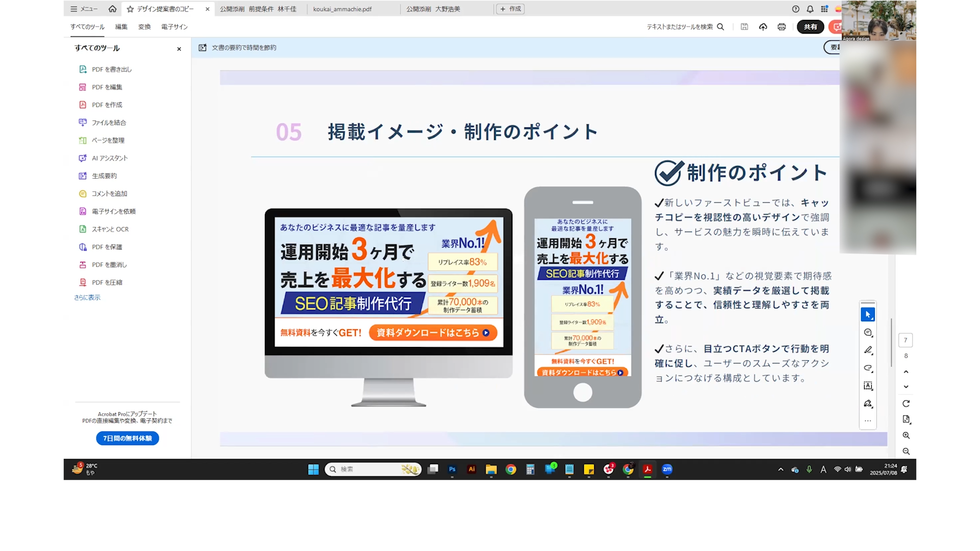This screenshot has width=980, height=551.
Task: Go to the next page with down chevron
Action: [x=906, y=387]
